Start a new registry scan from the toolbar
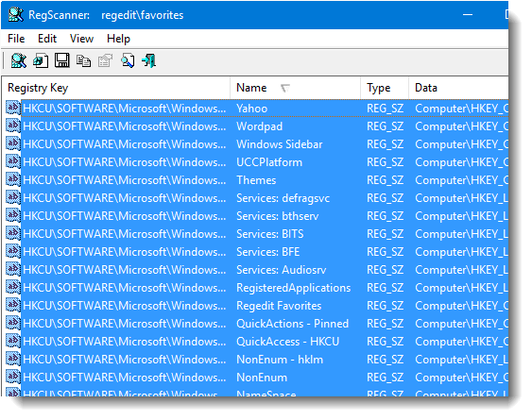 point(18,61)
